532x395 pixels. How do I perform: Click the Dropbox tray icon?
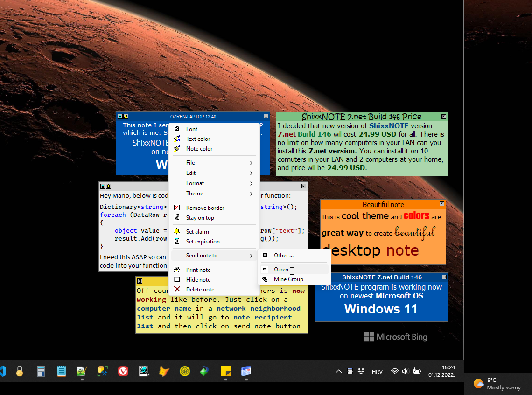361,371
